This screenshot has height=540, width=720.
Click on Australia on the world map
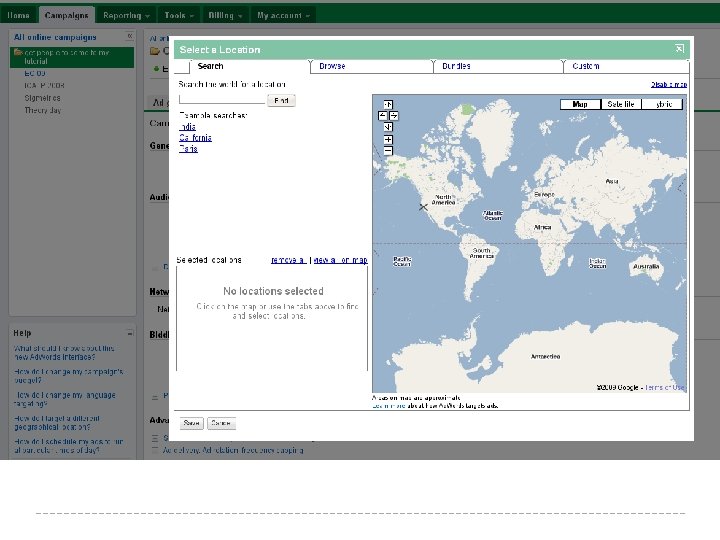click(x=646, y=267)
